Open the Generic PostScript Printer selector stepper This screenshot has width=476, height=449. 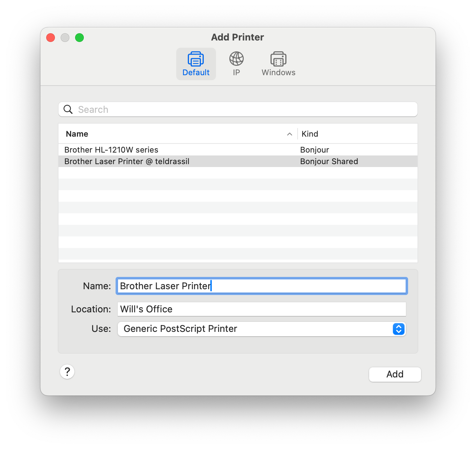point(398,329)
